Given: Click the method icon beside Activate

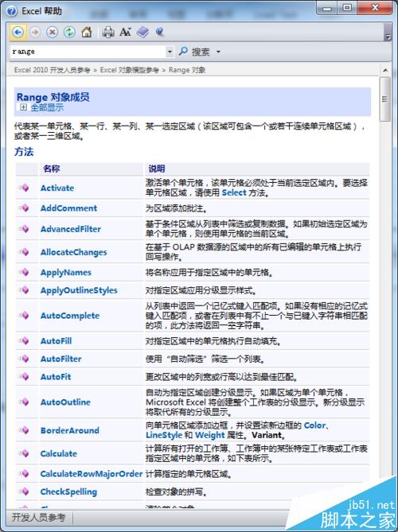Looking at the screenshot, I should (25, 188).
